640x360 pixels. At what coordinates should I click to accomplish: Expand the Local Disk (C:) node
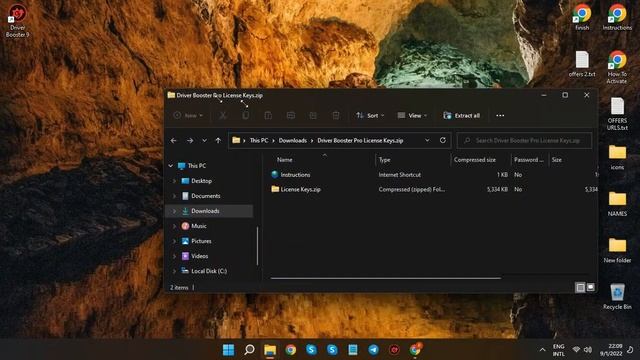coord(174,271)
